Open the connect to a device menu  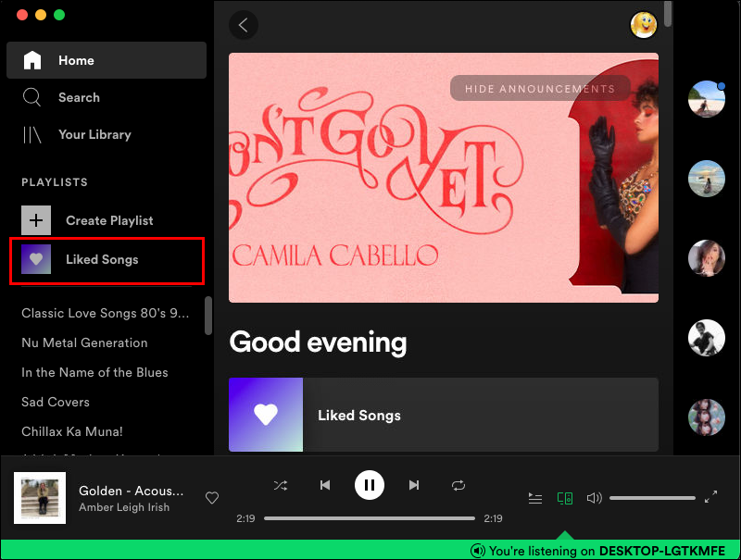[x=565, y=498]
